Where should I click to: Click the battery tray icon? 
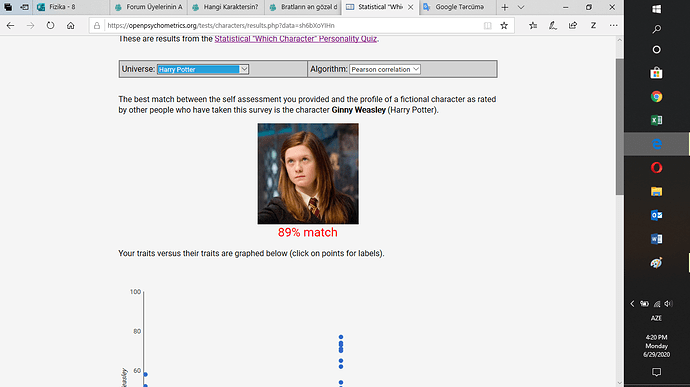(645, 304)
